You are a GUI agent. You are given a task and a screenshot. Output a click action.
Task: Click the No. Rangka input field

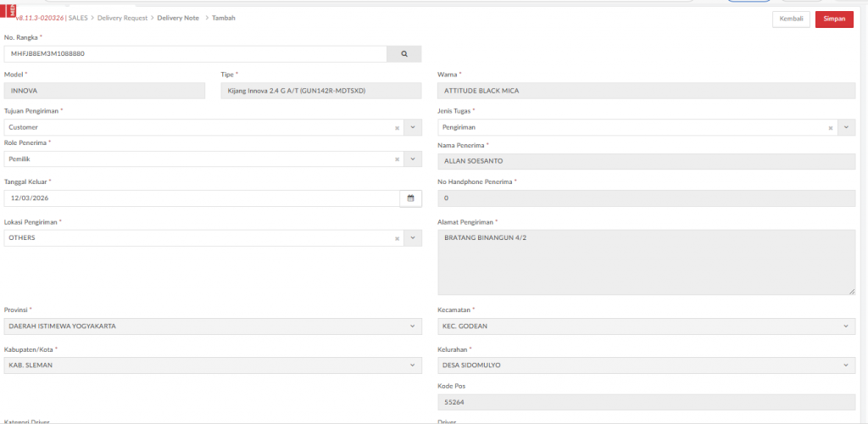click(195, 53)
